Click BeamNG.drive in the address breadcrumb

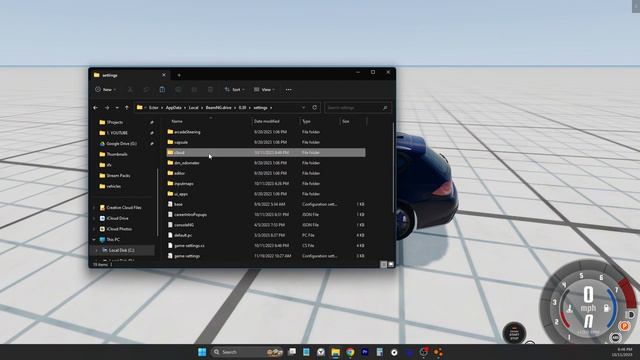coord(218,108)
